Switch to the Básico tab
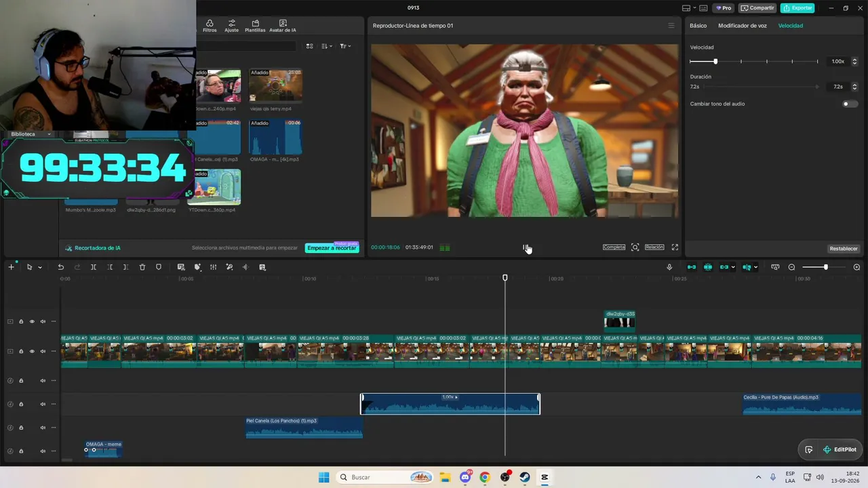 [x=698, y=26]
